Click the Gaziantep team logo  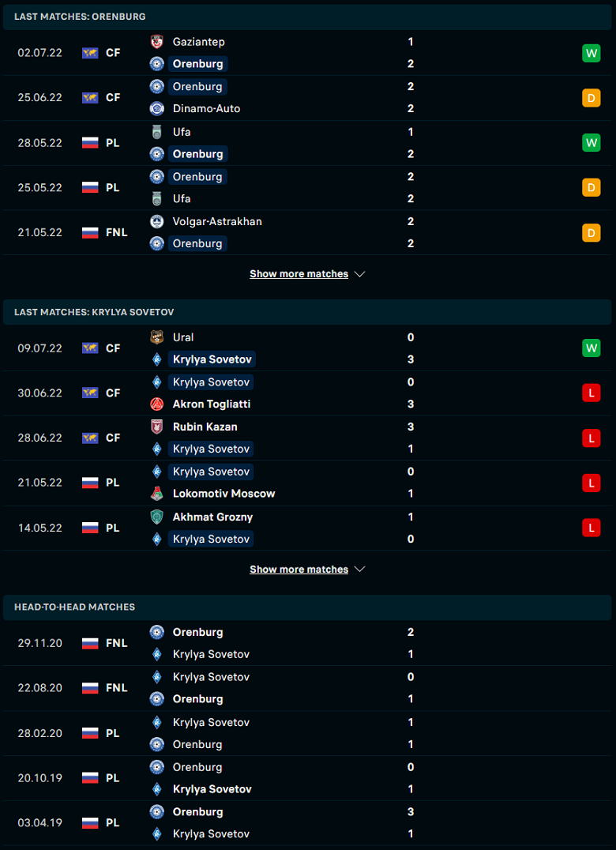pos(156,42)
